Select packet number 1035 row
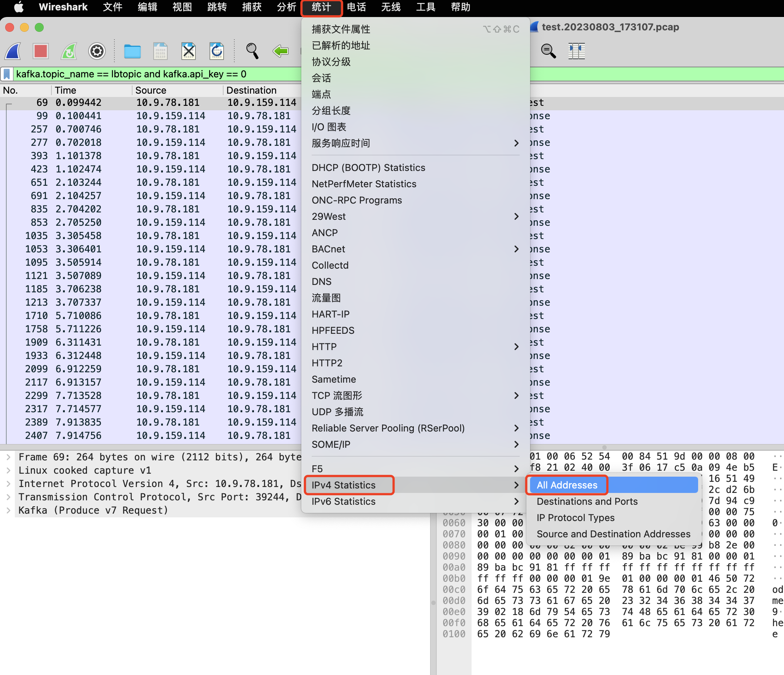 tap(151, 236)
